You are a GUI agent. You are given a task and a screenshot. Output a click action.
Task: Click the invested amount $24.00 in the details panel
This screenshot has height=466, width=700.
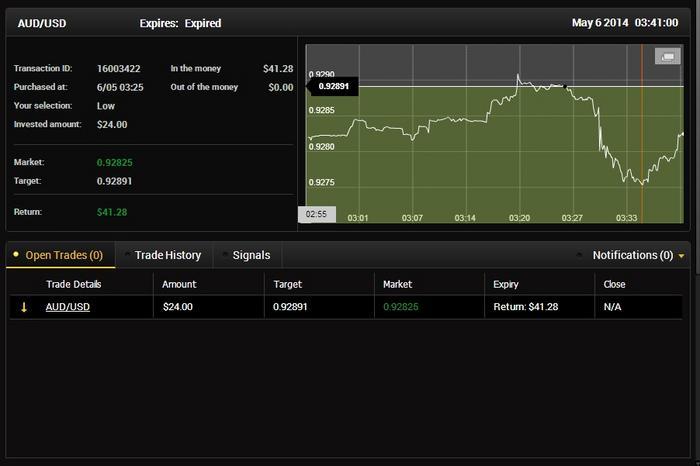[112, 125]
